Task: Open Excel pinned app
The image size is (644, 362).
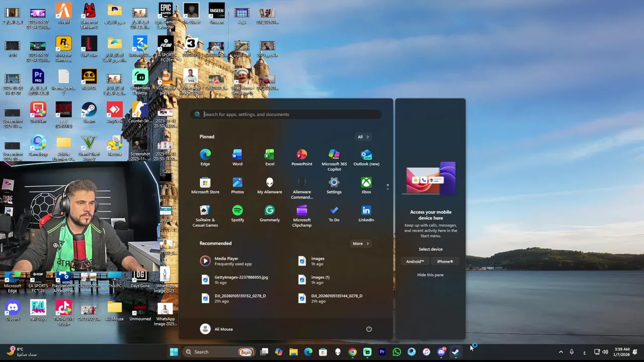Action: 270,157
